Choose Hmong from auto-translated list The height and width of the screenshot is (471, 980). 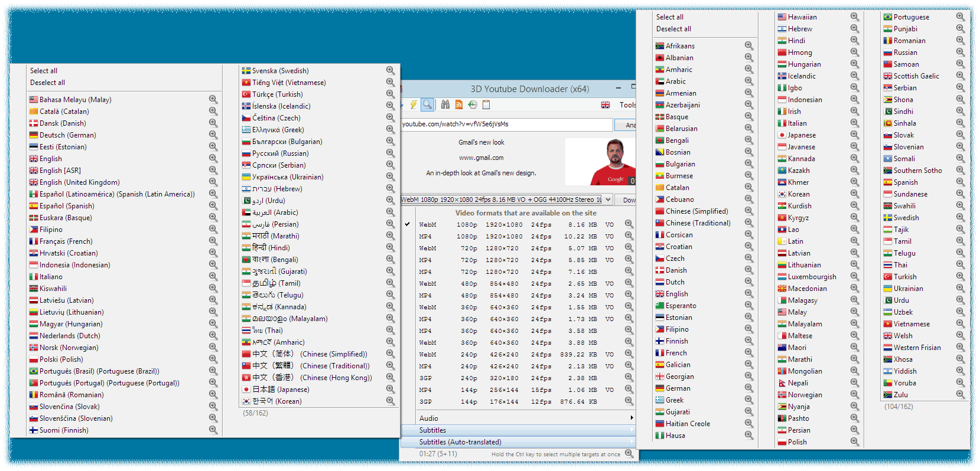tap(819, 53)
